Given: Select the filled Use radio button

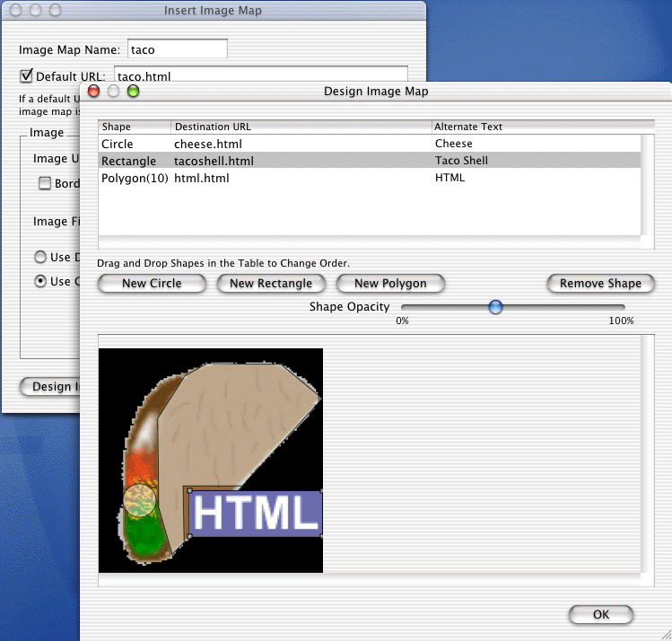Looking at the screenshot, I should pos(40,281).
